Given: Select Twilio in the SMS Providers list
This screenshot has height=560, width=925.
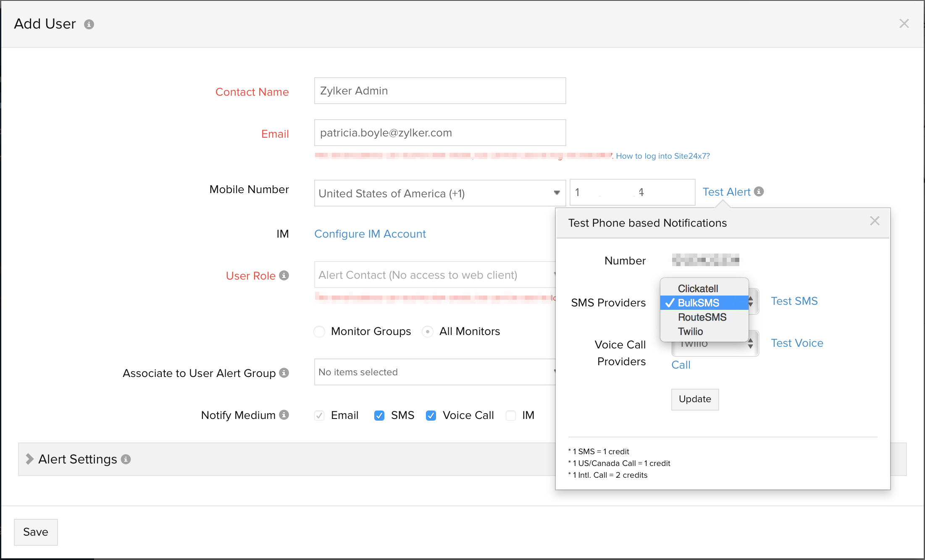Looking at the screenshot, I should point(690,332).
